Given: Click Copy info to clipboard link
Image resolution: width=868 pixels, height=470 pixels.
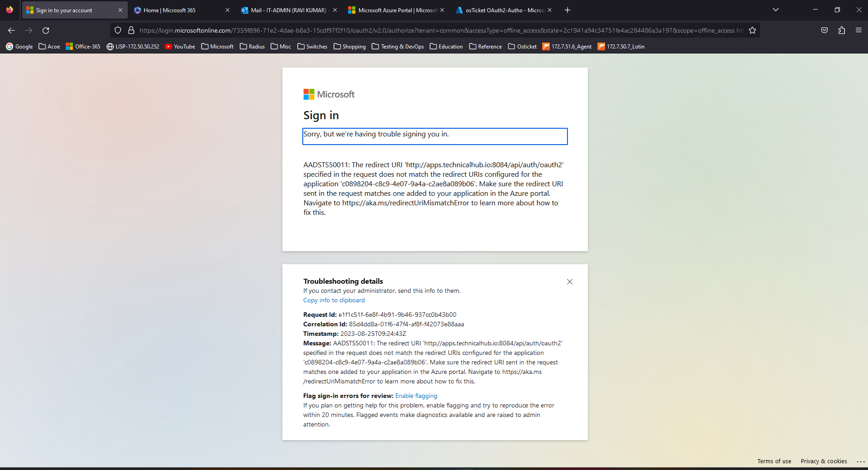Looking at the screenshot, I should click(334, 300).
